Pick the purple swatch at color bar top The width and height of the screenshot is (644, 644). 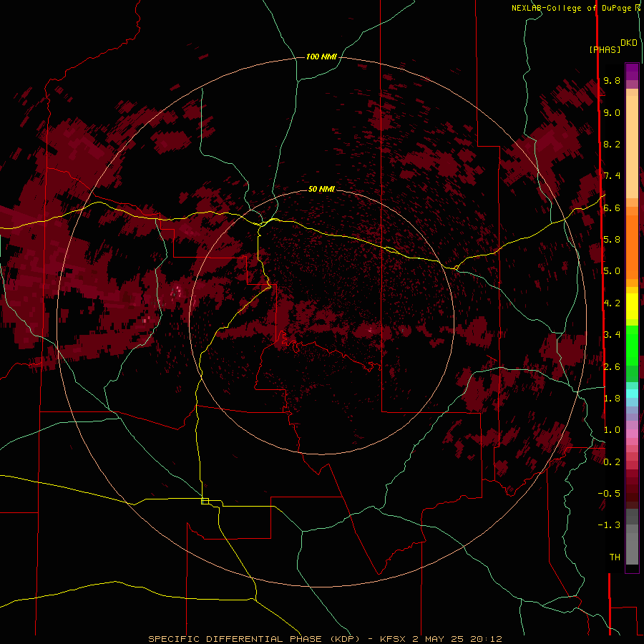click(632, 72)
